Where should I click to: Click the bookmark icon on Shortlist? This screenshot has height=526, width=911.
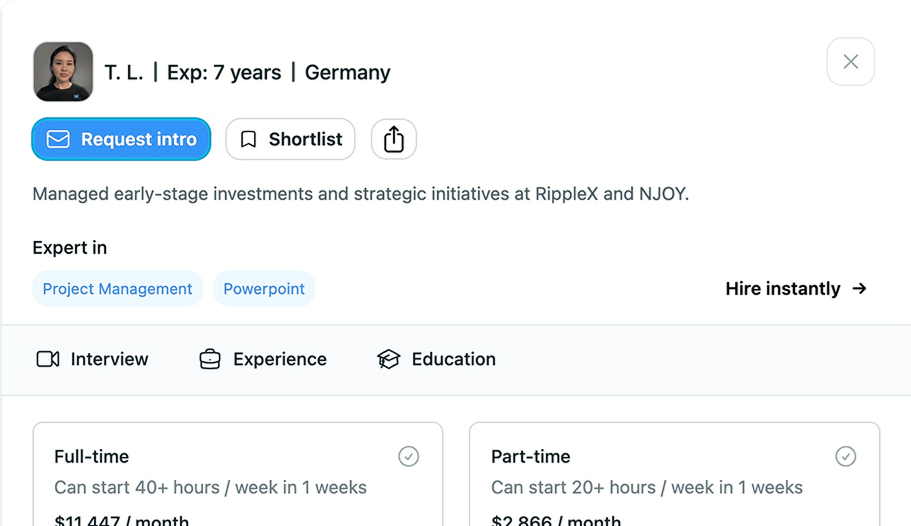[x=249, y=140]
